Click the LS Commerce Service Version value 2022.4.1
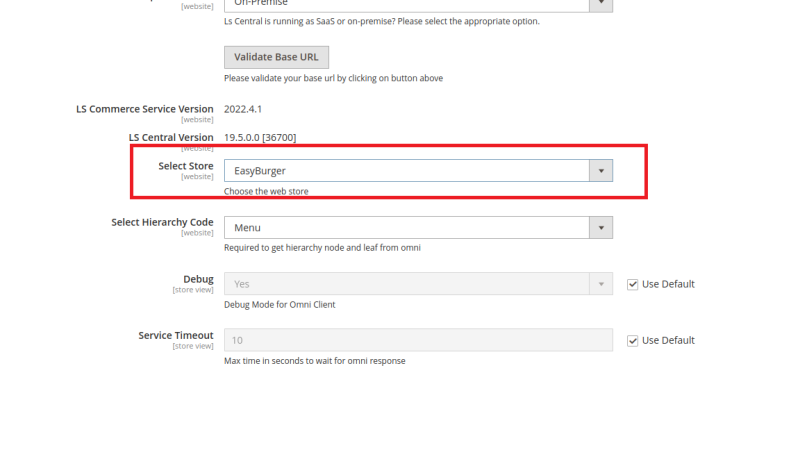 pos(243,109)
